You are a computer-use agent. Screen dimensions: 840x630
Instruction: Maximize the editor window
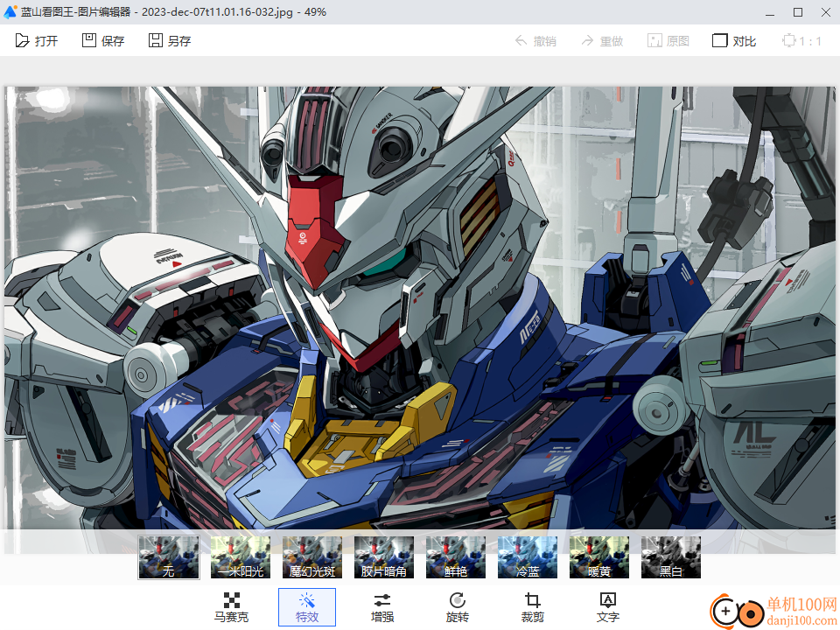pos(798,12)
